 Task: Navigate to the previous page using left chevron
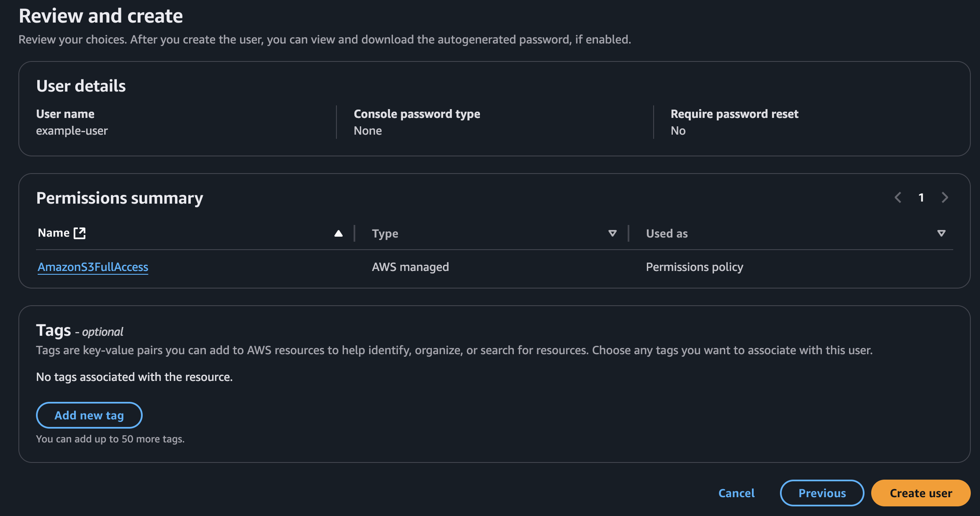[x=898, y=197]
